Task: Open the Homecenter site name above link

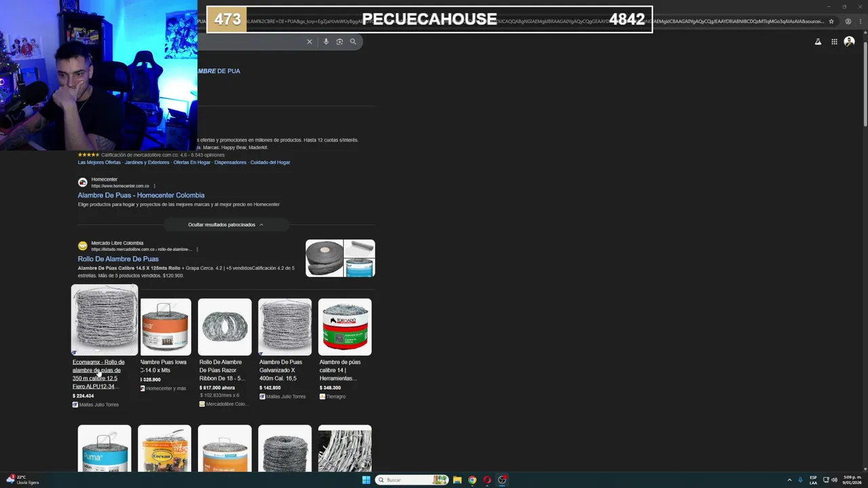Action: 104,180
